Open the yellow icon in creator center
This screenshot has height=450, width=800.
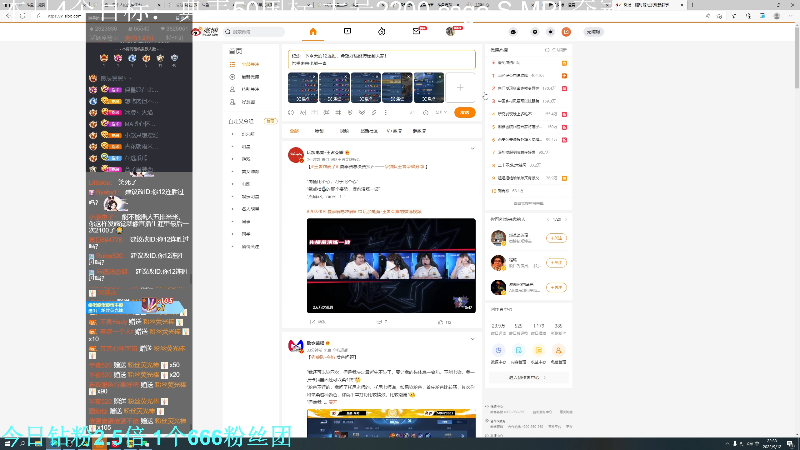point(538,350)
